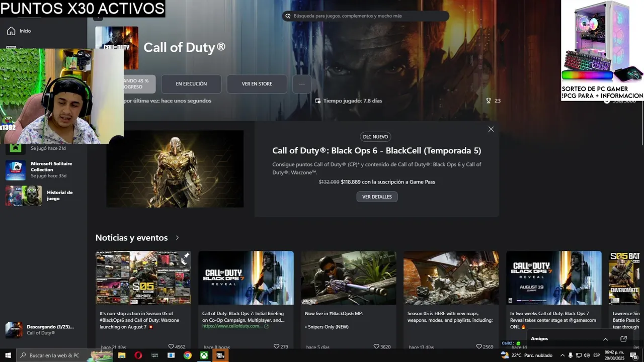Image resolution: width=644 pixels, height=362 pixels.
Task: Open the Windows Start menu
Action: click(x=8, y=355)
